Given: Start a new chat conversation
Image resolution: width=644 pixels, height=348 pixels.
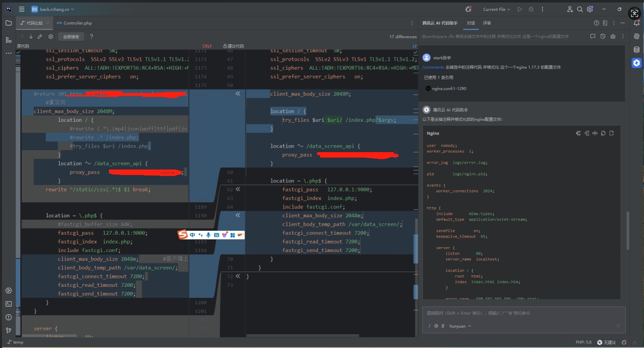Looking at the screenshot, I should coord(593,36).
